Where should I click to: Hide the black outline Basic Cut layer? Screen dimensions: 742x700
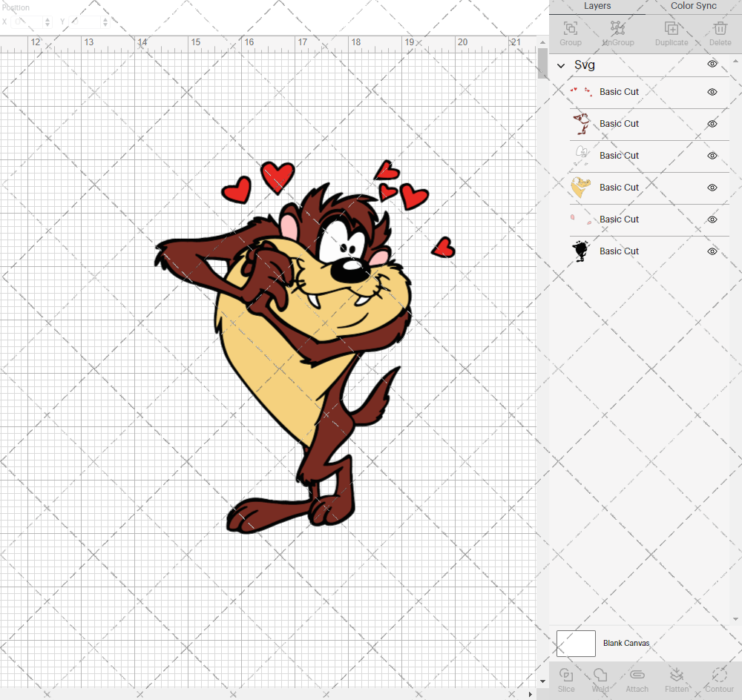tap(712, 251)
